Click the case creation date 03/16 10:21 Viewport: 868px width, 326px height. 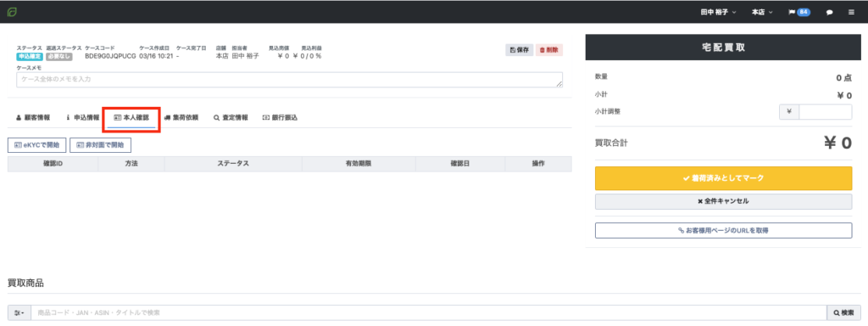click(156, 57)
